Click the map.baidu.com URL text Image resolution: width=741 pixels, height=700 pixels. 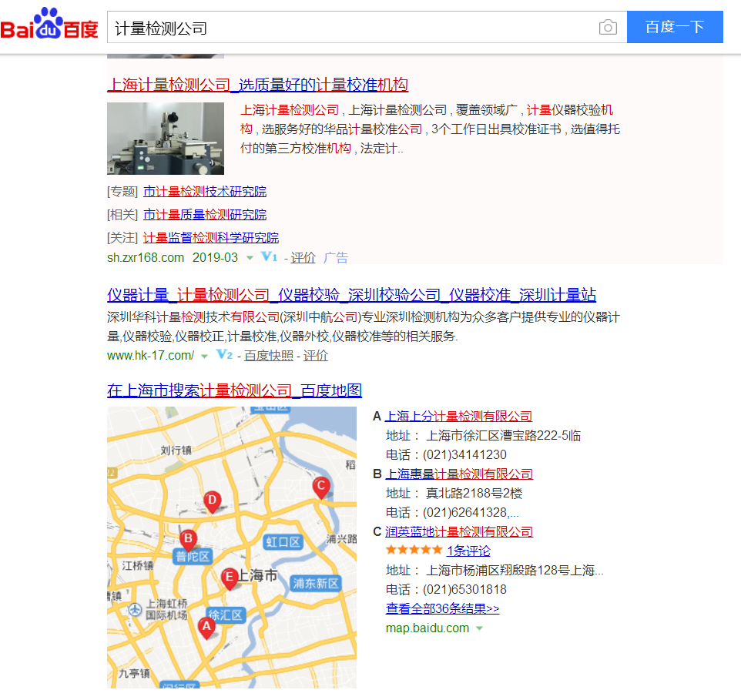[427, 628]
